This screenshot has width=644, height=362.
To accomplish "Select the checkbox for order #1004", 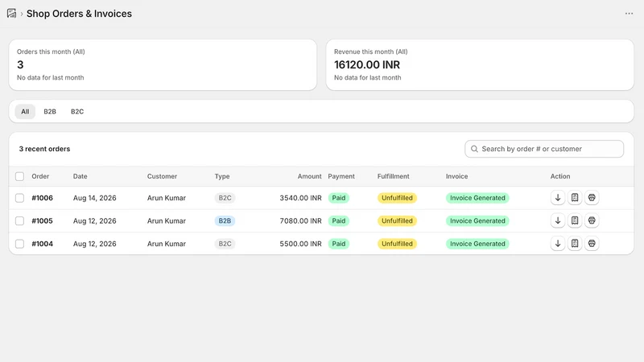I will [19, 244].
